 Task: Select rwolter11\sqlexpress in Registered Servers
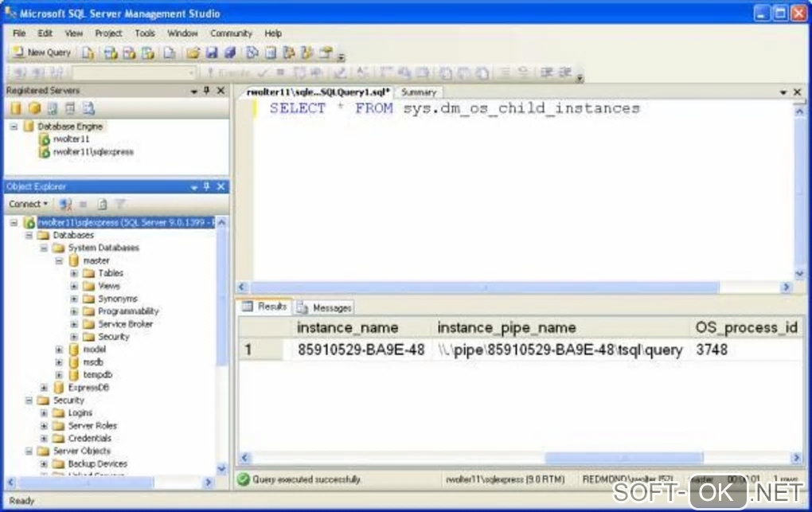(93, 152)
